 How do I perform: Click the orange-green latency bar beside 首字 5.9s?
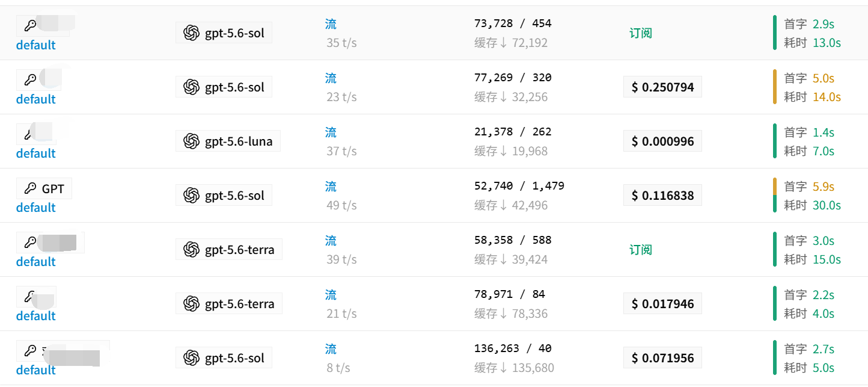tap(775, 196)
